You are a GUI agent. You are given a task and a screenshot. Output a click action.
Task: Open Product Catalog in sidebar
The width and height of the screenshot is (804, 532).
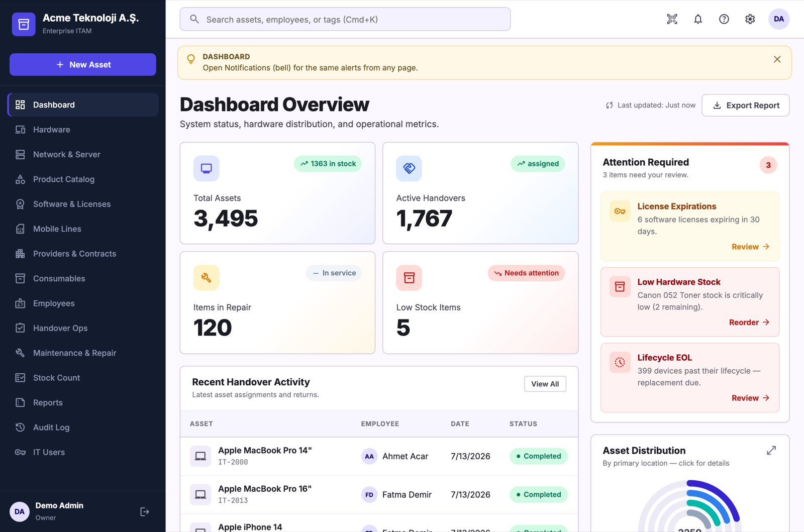click(x=83, y=179)
